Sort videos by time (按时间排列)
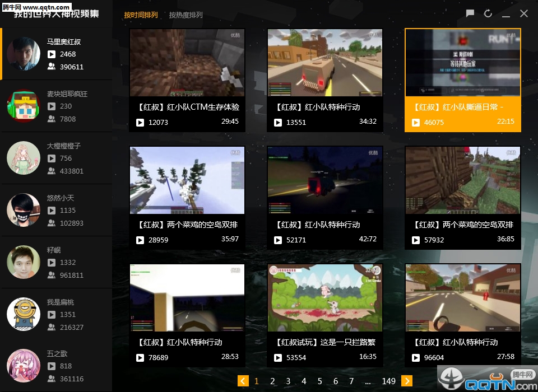Image resolution: width=538 pixels, height=392 pixels. tap(141, 15)
